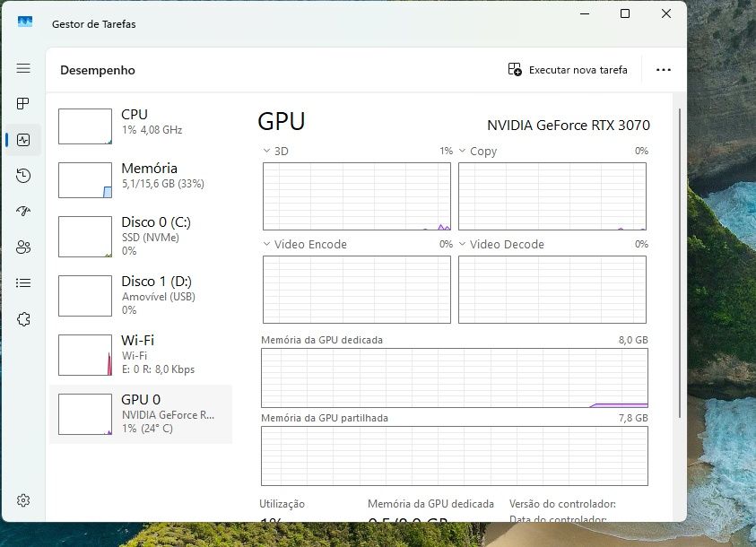Viewport: 756px width, 547px height.
Task: Click the Copy usage graph
Action: (x=552, y=196)
